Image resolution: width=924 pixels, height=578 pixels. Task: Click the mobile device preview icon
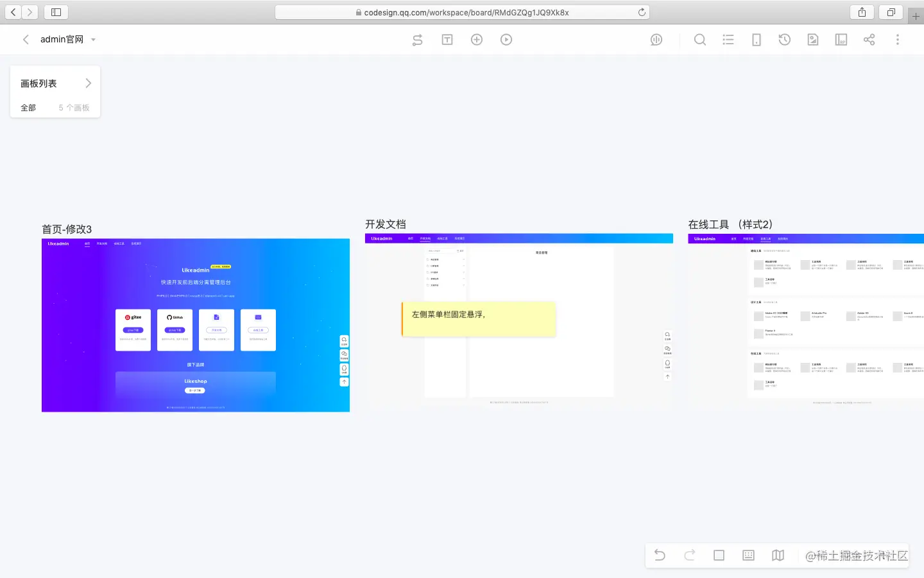click(x=757, y=40)
